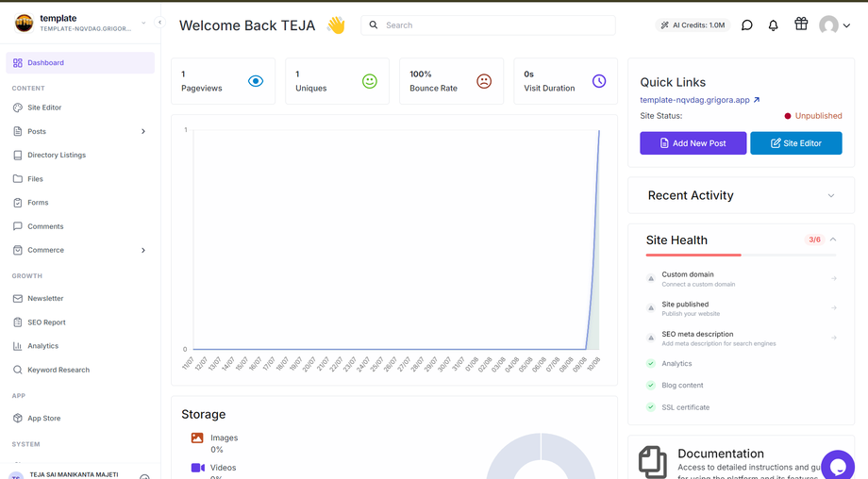Click the App Store cube icon
868x479 pixels.
(18, 418)
